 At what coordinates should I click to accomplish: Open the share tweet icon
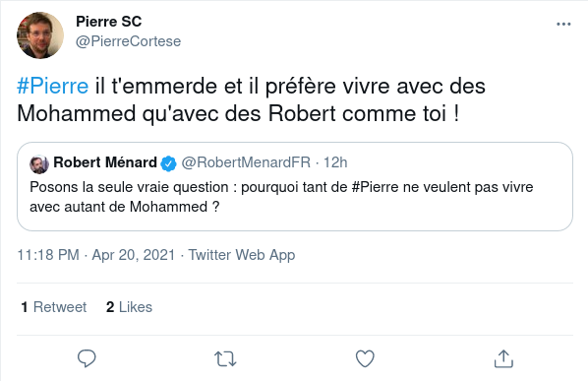503,358
